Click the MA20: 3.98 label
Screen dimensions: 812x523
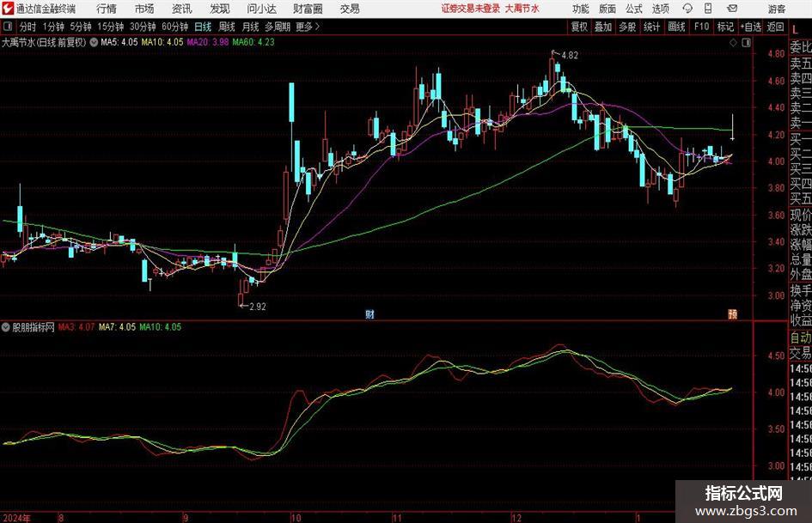click(208, 42)
